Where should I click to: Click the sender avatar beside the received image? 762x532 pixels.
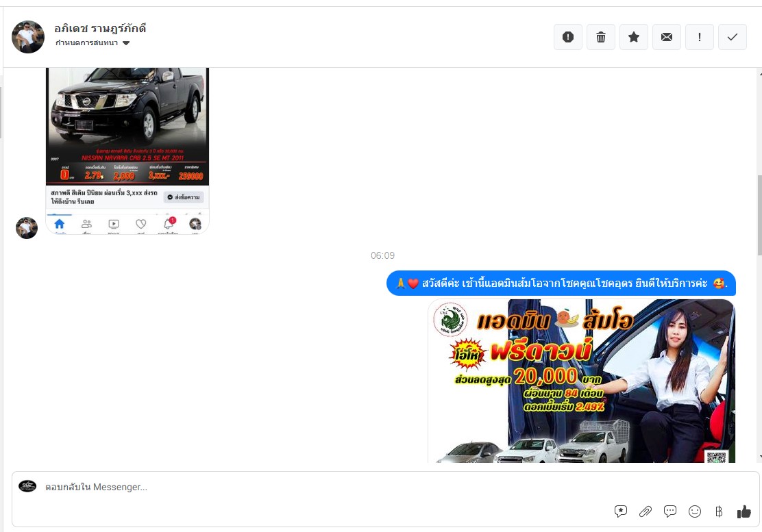coord(27,228)
